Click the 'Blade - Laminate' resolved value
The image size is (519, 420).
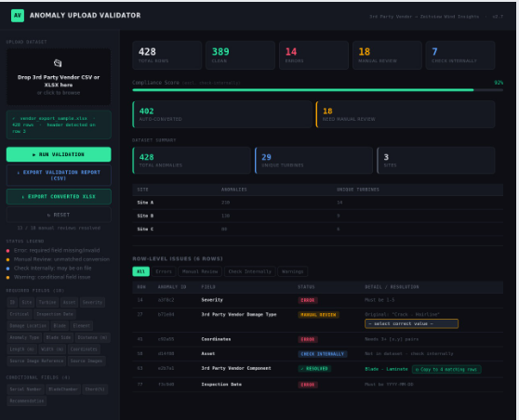point(386,369)
